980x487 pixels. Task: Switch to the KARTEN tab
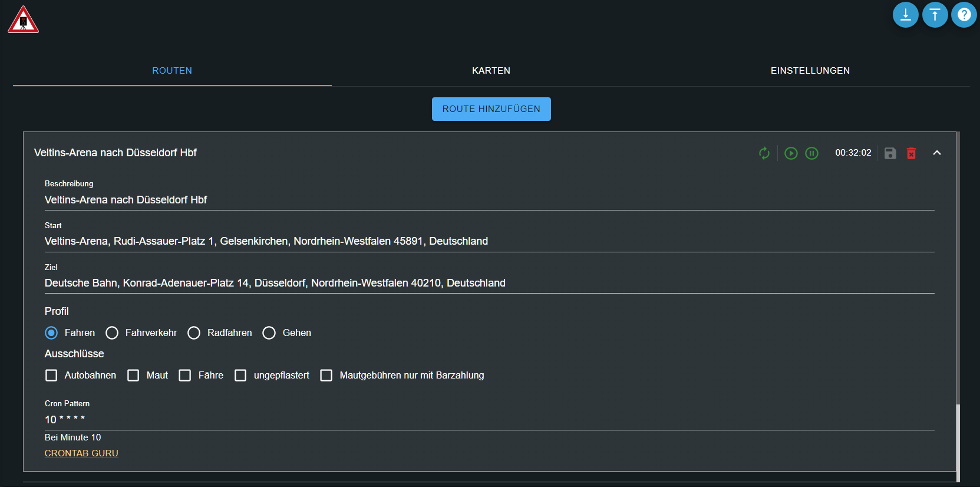tap(491, 71)
